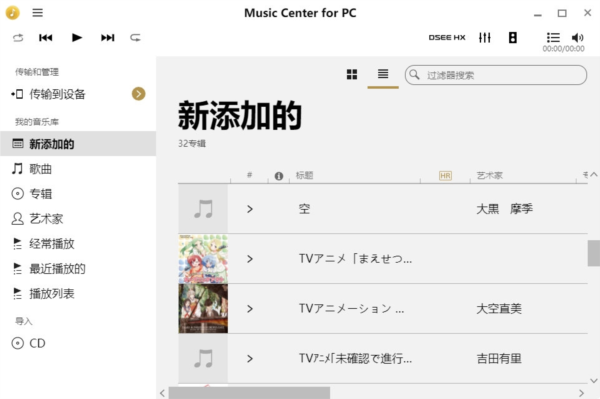This screenshot has height=399, width=600.
Task: Open 传输到设备 transfer option
Action: (x=57, y=94)
